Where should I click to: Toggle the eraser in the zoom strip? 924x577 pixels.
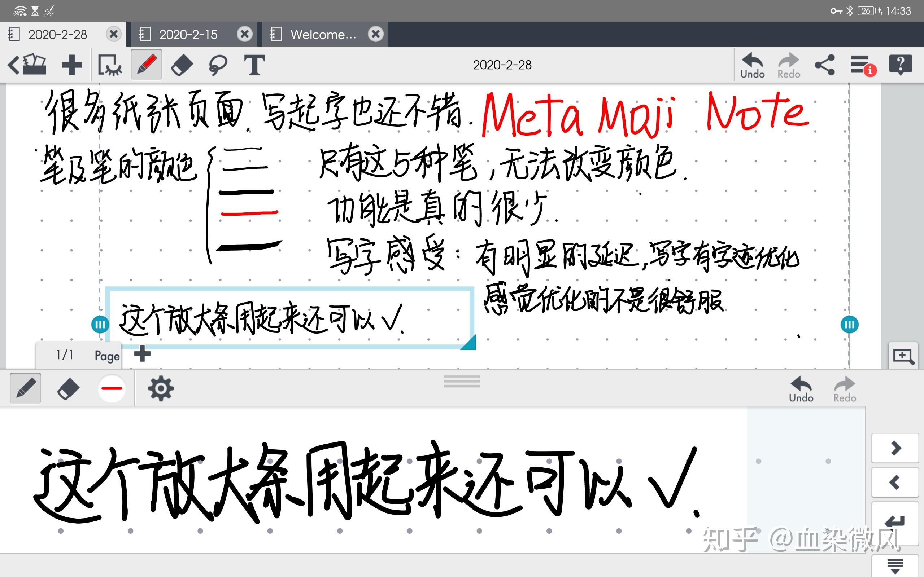68,389
